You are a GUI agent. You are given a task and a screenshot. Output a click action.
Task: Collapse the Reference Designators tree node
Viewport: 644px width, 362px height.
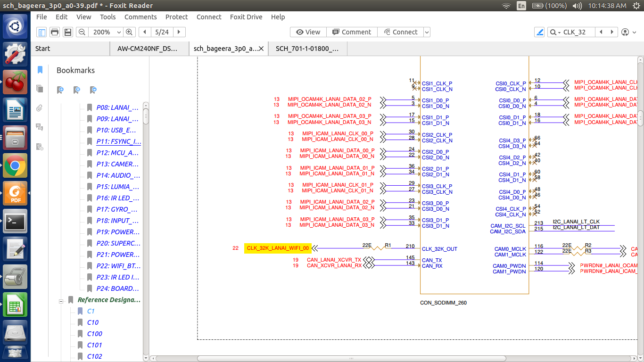61,300
